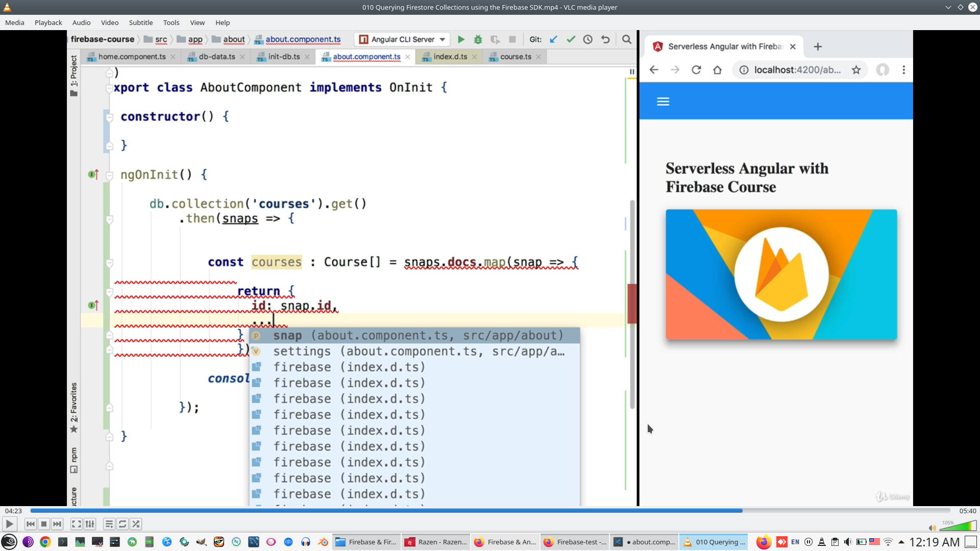This screenshot has width=980, height=551.
Task: Adjust the VLC volume slider
Action: click(x=958, y=526)
